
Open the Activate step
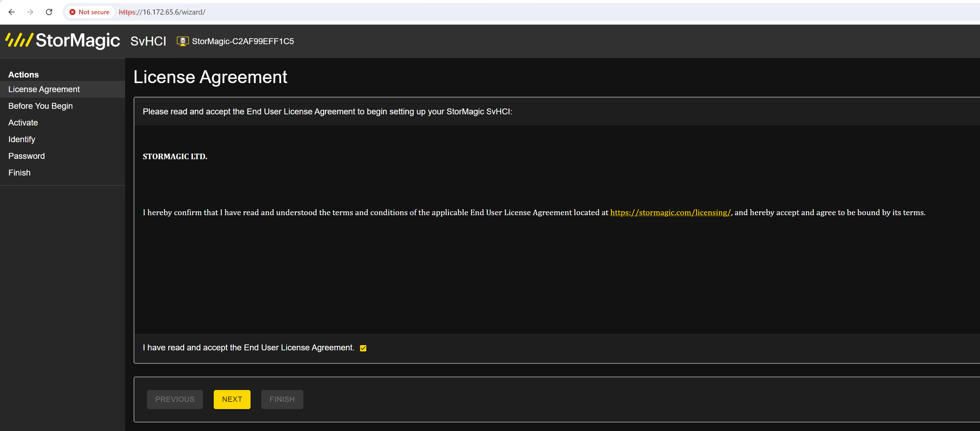pos(63,123)
